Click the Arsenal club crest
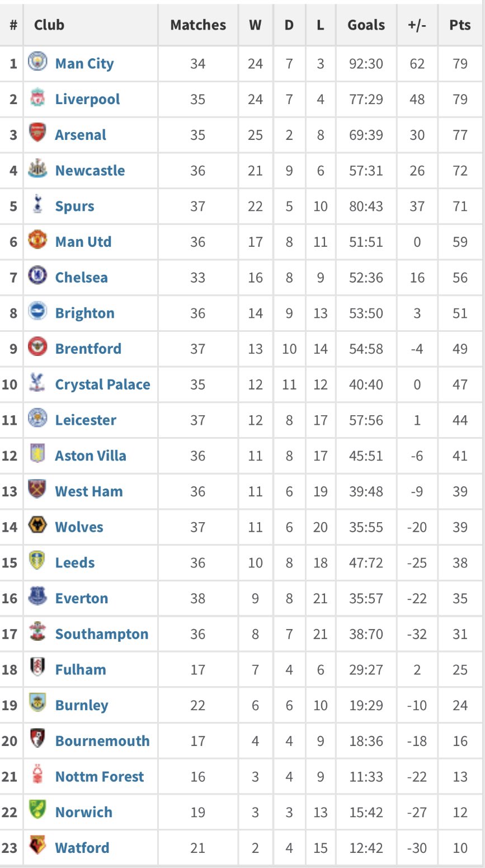 (x=37, y=134)
